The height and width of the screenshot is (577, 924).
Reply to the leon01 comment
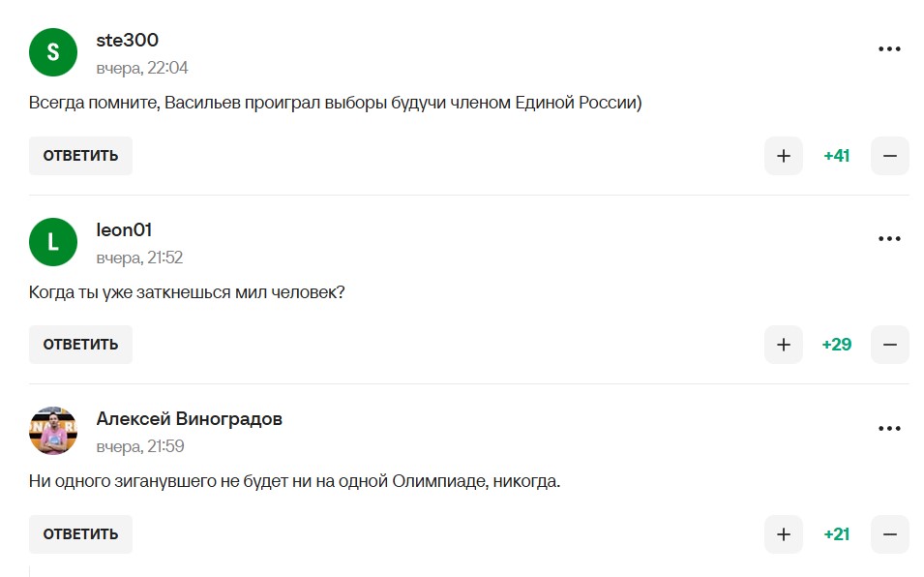pos(80,345)
